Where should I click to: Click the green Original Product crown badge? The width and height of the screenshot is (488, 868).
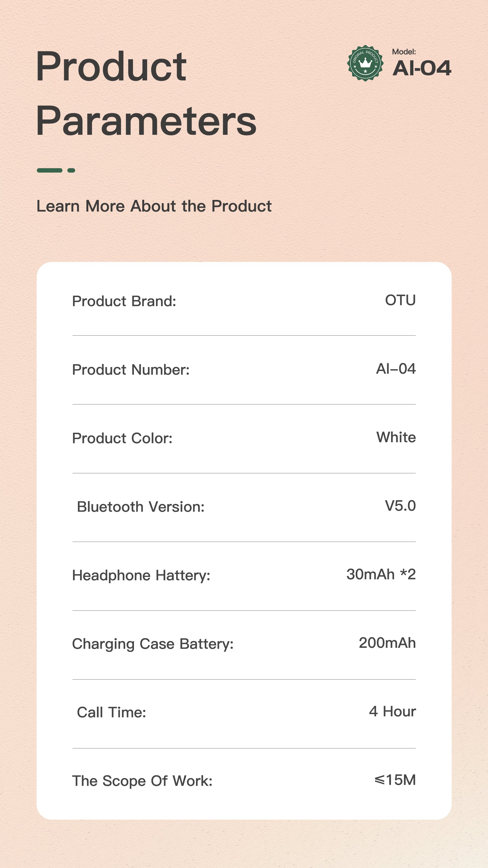365,63
